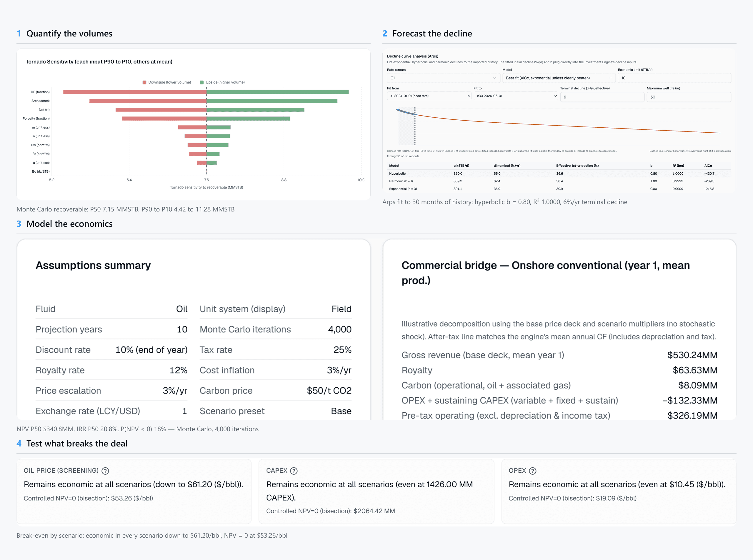The image size is (753, 560).
Task: Open the Model Best fit dropdown
Action: click(x=559, y=78)
